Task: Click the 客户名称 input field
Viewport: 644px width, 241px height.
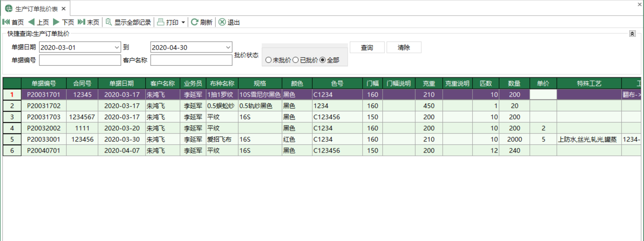Action: point(191,60)
